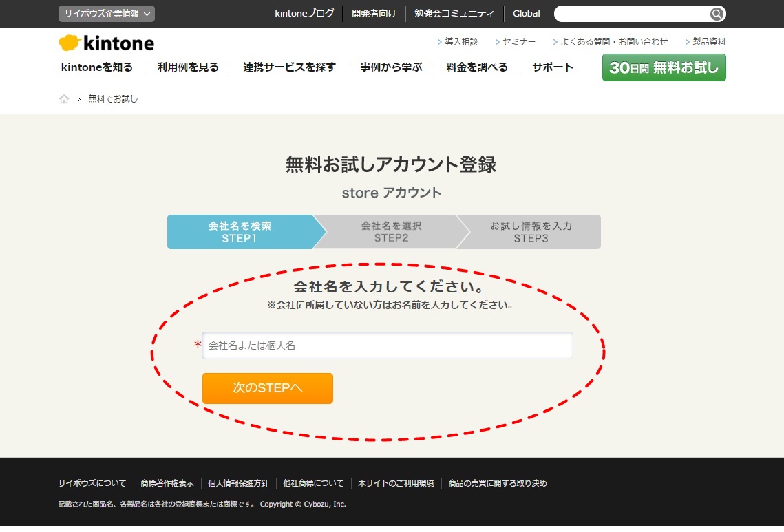The width and height of the screenshot is (784, 532).
Task: Click the store アカウント subtitle
Action: 392,193
